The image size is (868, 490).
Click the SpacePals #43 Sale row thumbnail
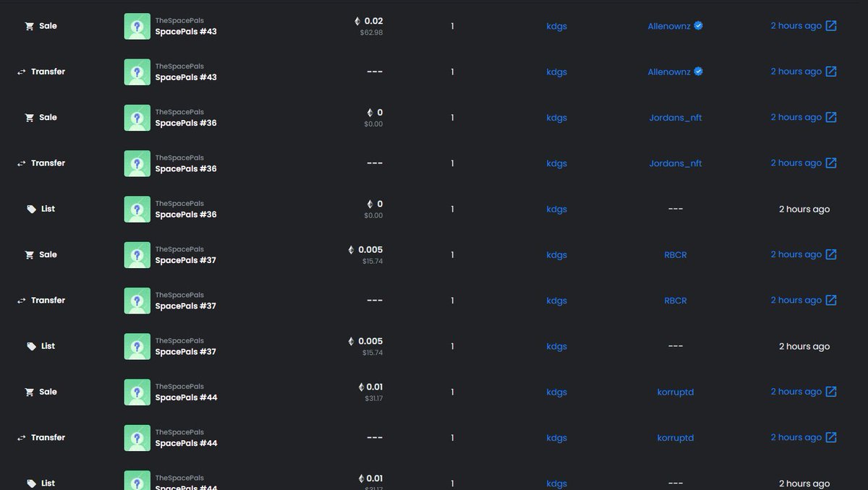pos(137,26)
